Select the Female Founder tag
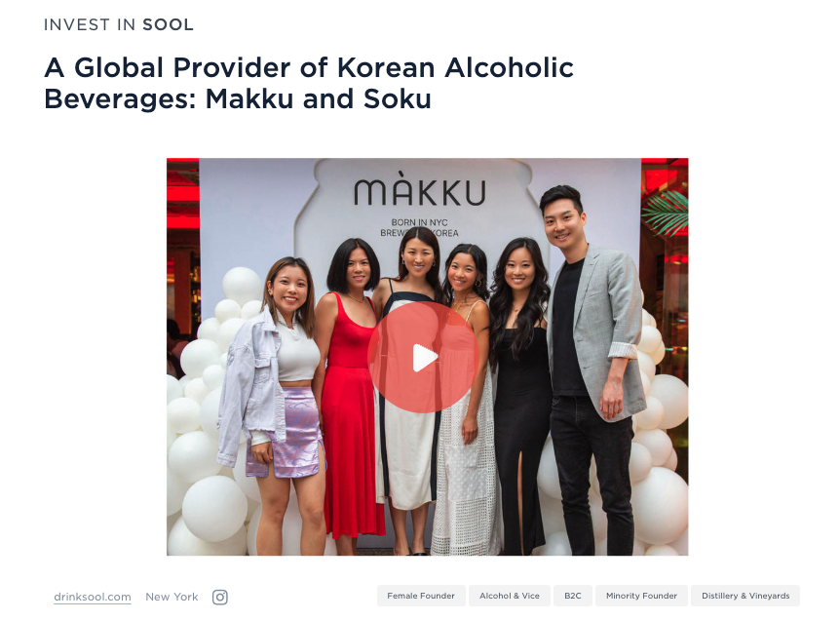Viewport: 840px width, 621px height. tap(421, 596)
